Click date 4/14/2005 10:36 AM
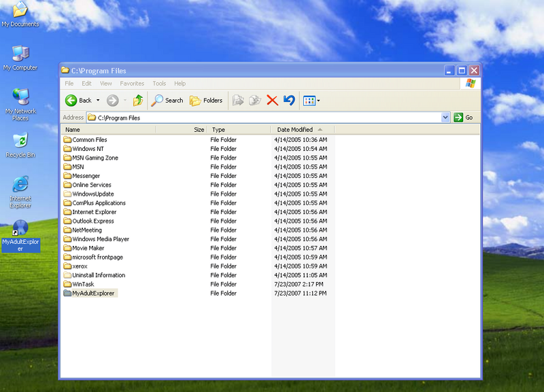The height and width of the screenshot is (392, 544). tap(301, 140)
